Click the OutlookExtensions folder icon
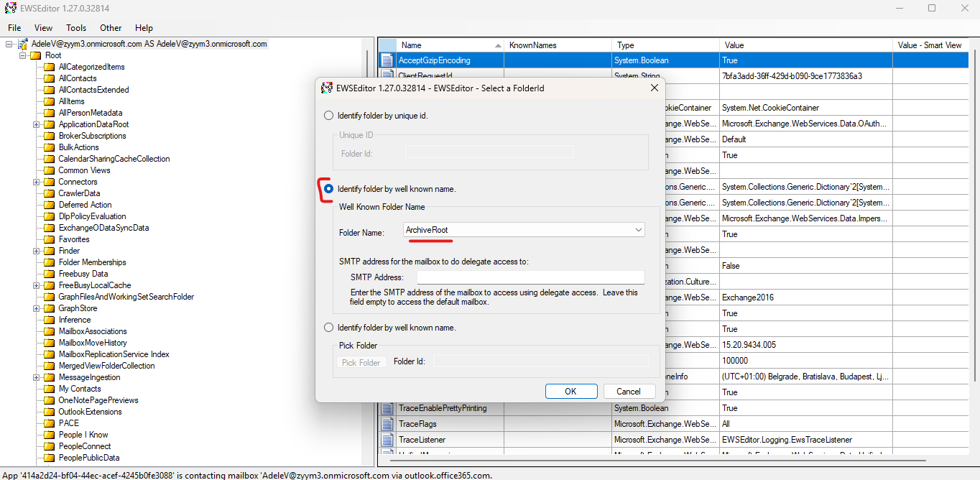Viewport: 980px width, 480px height. [50, 412]
